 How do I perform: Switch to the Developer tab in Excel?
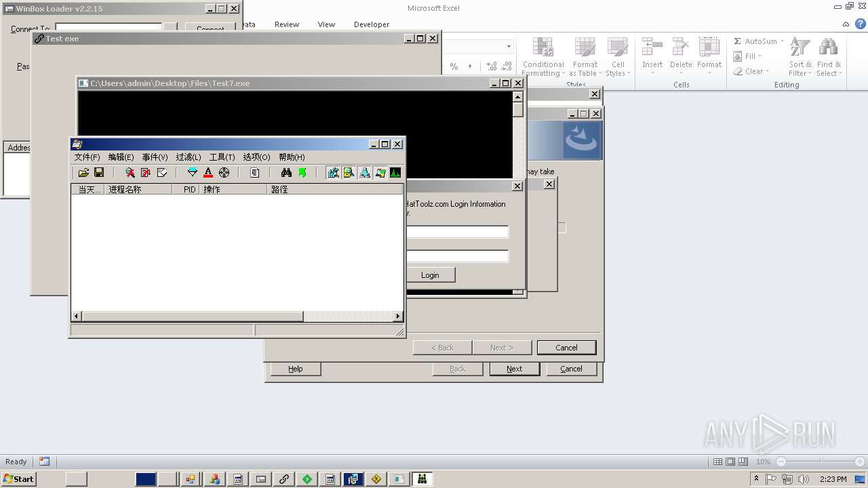(x=372, y=24)
